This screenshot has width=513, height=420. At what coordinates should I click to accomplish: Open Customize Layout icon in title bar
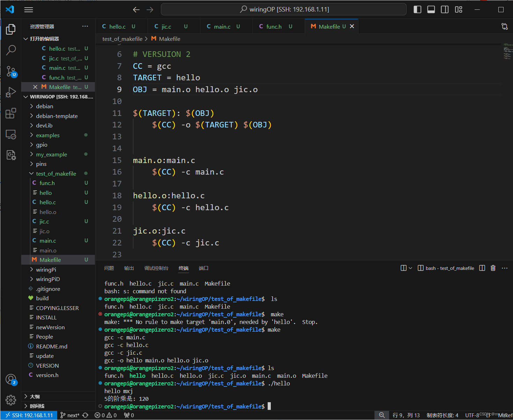[x=459, y=9]
